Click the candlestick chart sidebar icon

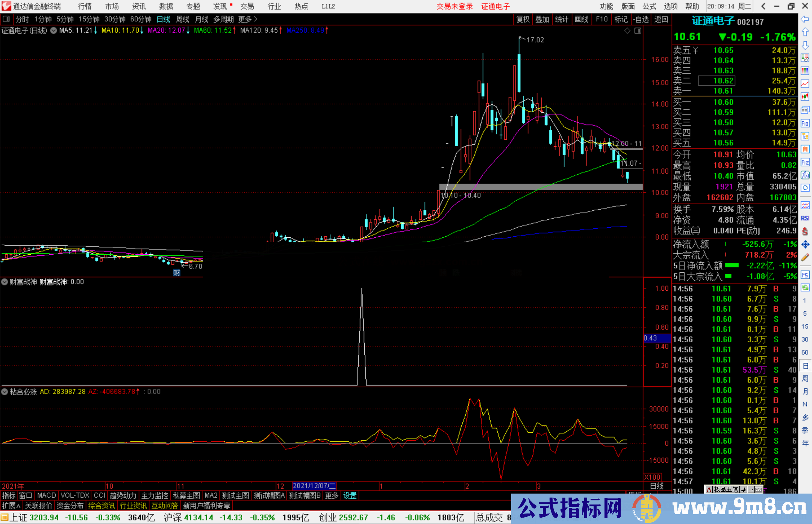[805, 97]
